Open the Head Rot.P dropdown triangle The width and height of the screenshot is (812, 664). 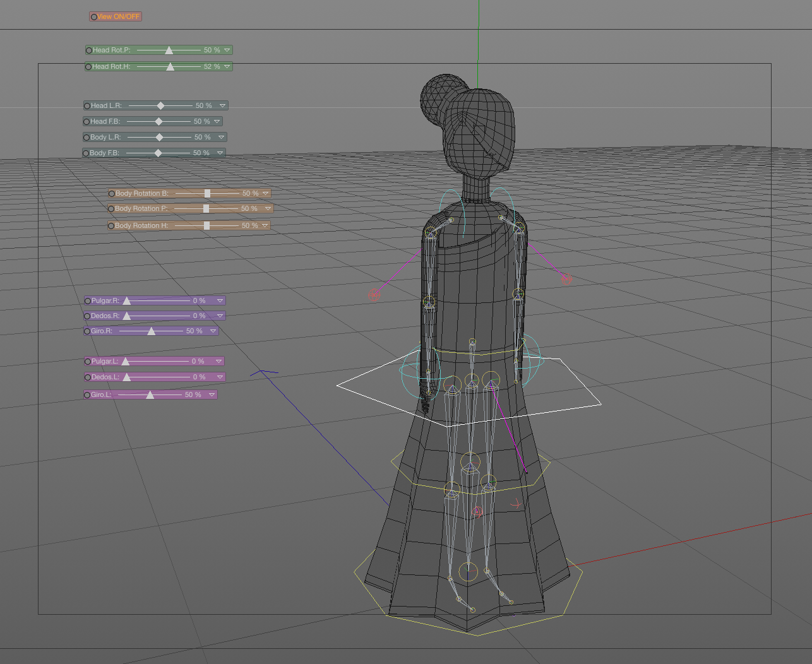(227, 50)
